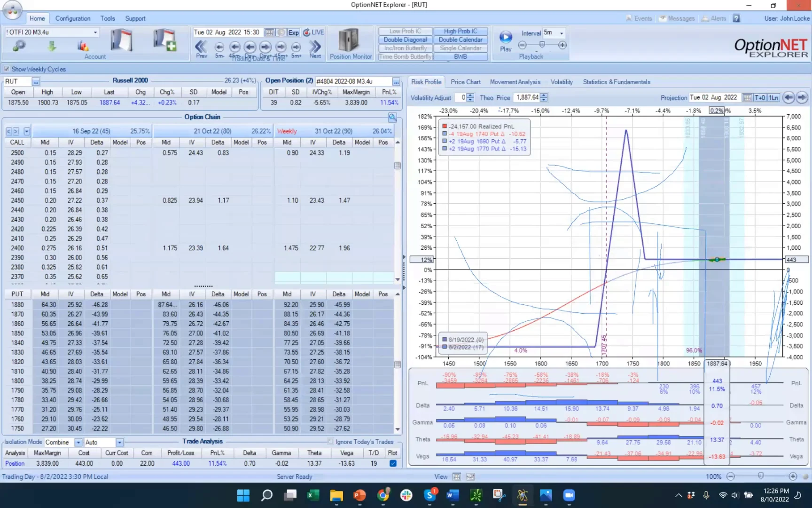Switch to LIVE mode
The image size is (812, 508).
click(x=314, y=32)
